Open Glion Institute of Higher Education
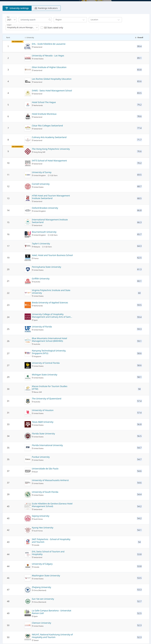The image size is (151, 644). point(49,67)
